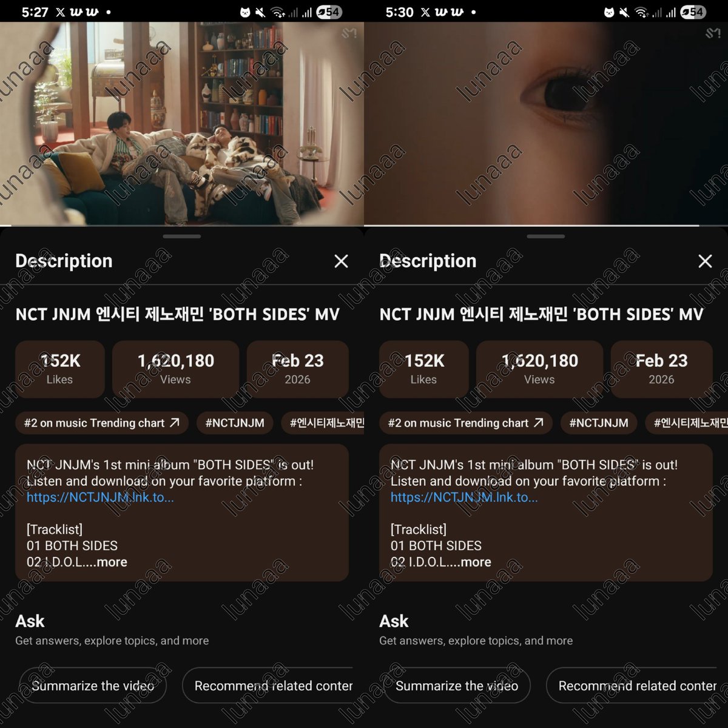The height and width of the screenshot is (728, 728).
Task: Open '#2 on music Trending chart' chip in 5:30 screenshot
Action: (466, 423)
